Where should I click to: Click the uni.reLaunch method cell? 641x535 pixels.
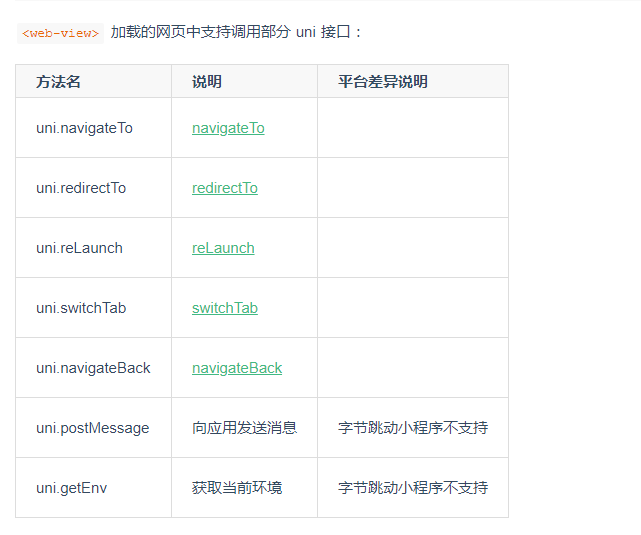(x=94, y=248)
